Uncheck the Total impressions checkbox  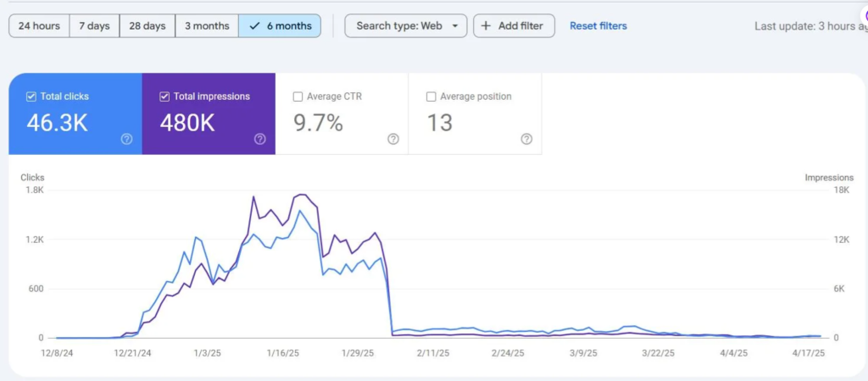point(164,97)
